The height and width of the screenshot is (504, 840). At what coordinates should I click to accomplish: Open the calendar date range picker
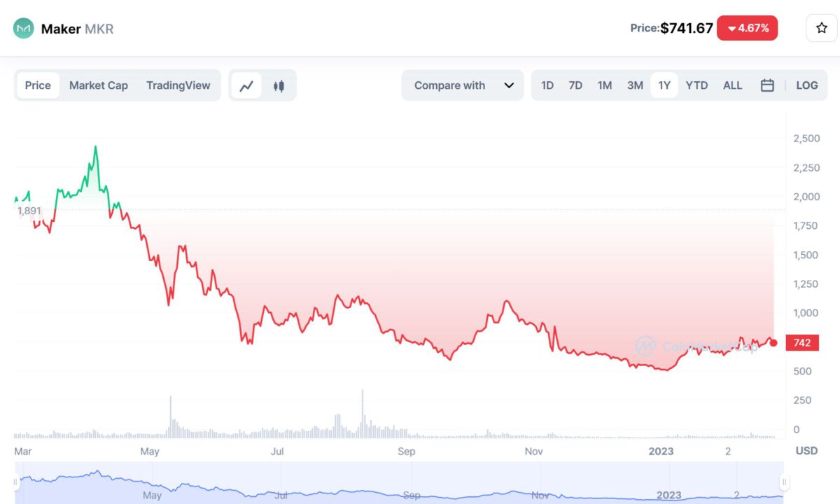(x=767, y=85)
